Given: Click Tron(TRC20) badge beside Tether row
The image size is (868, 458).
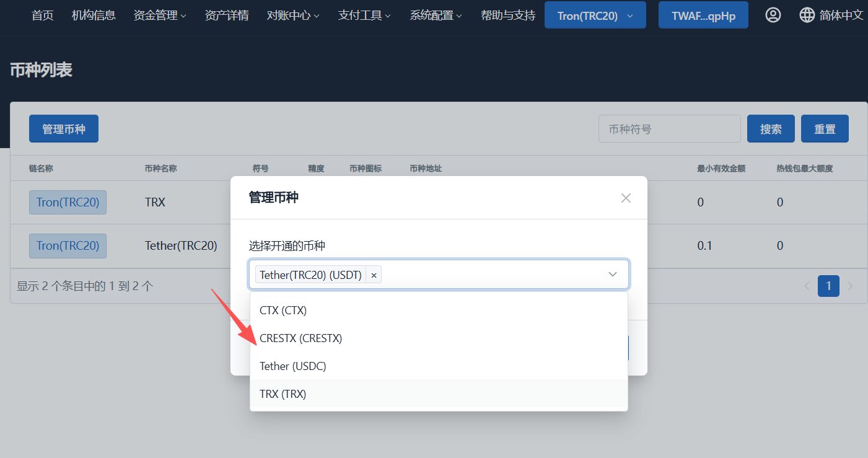Looking at the screenshot, I should [68, 245].
